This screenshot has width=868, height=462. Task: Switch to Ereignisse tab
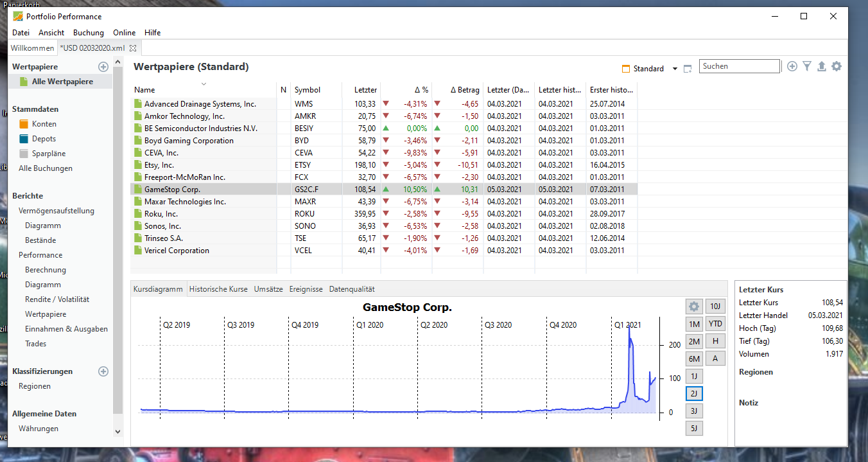[x=306, y=289]
